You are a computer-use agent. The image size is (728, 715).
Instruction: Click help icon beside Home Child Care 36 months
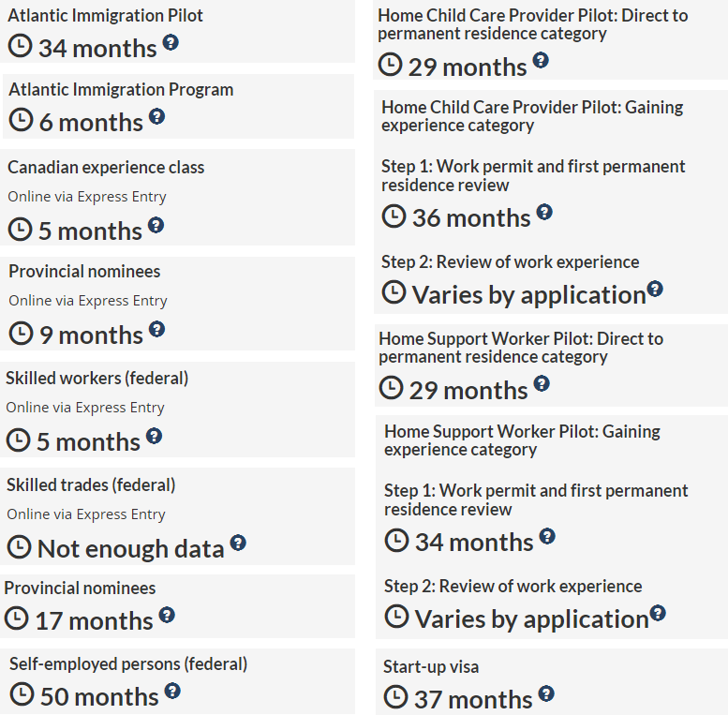coord(544,212)
